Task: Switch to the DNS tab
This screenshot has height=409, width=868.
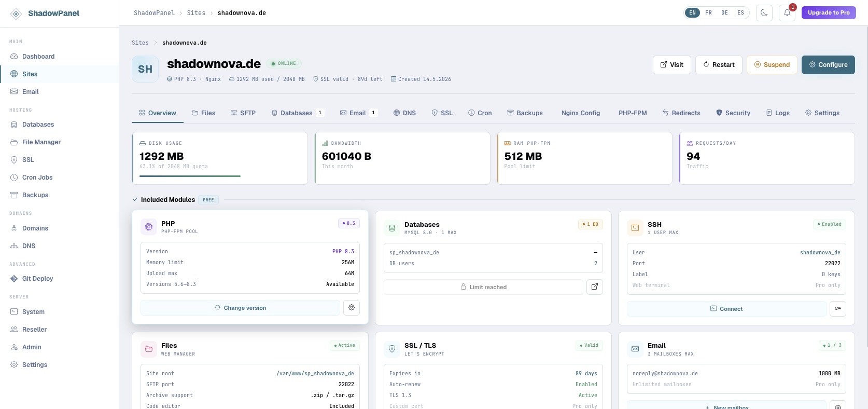Action: point(404,113)
